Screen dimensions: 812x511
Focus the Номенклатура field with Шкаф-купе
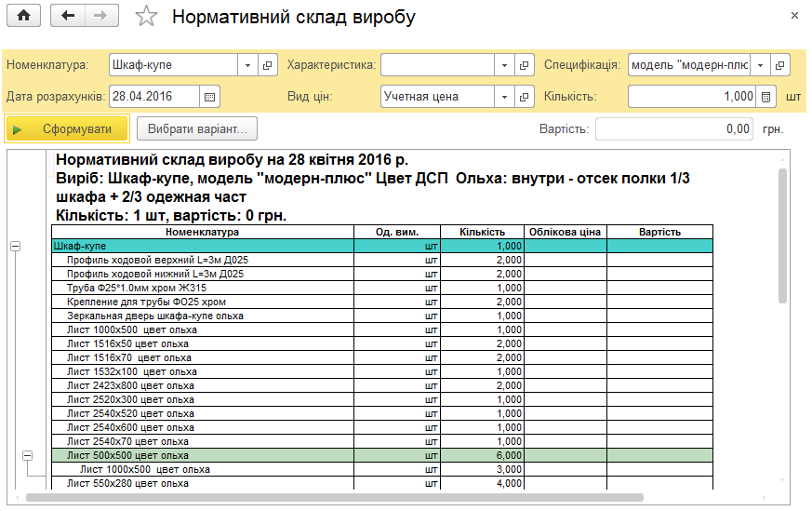(x=174, y=65)
